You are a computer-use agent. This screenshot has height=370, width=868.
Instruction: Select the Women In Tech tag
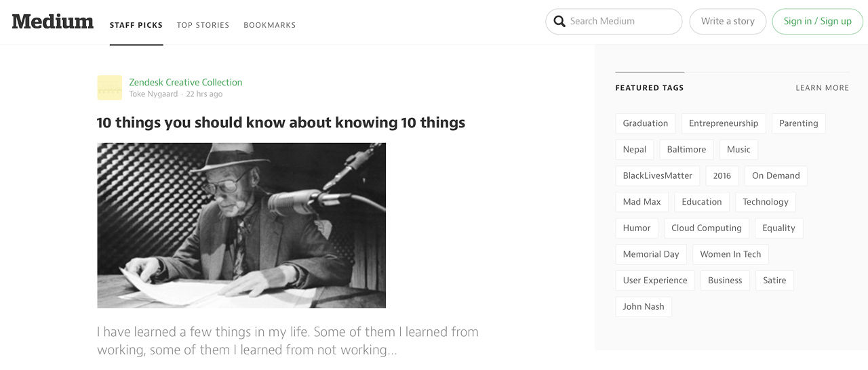pyautogui.click(x=730, y=254)
